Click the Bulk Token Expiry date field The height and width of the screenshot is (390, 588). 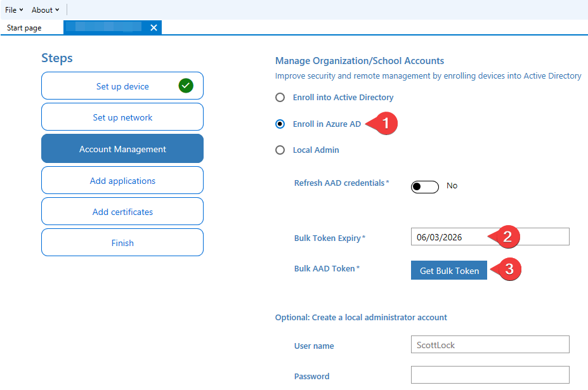(x=489, y=236)
